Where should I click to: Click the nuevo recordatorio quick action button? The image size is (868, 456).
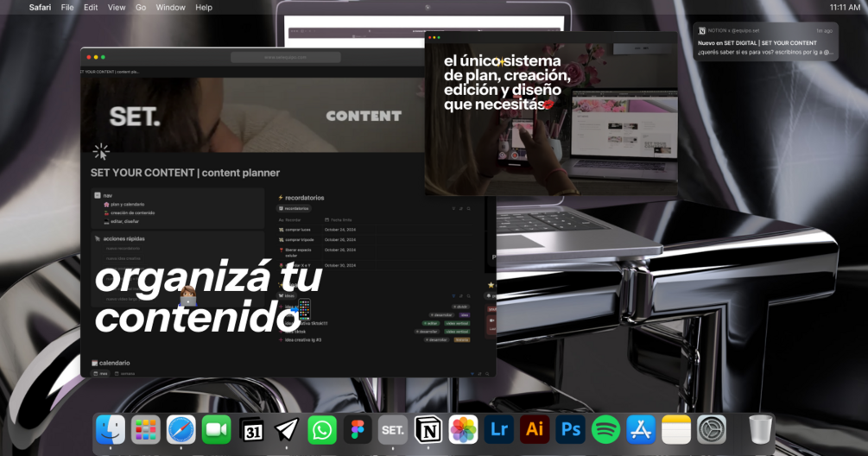[x=123, y=249]
